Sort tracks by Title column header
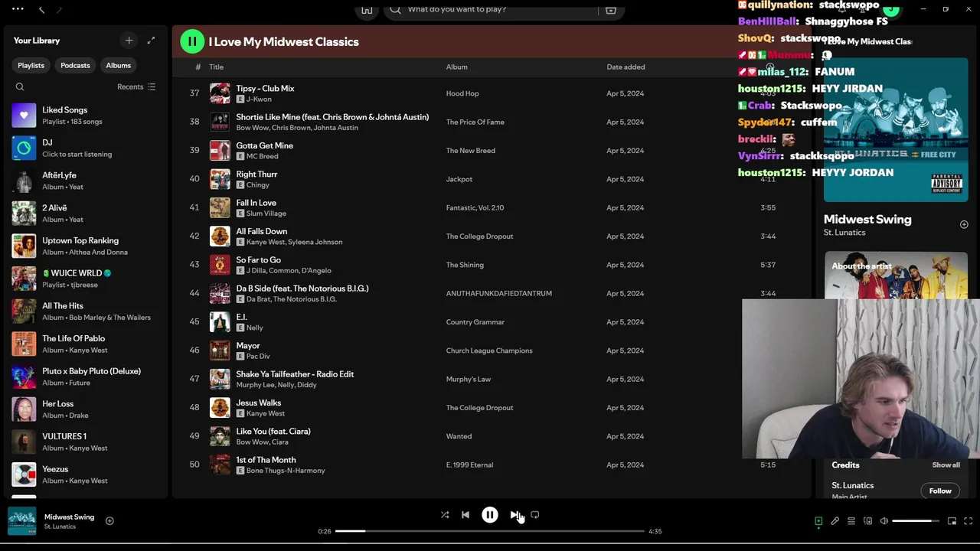980x551 pixels. click(217, 67)
